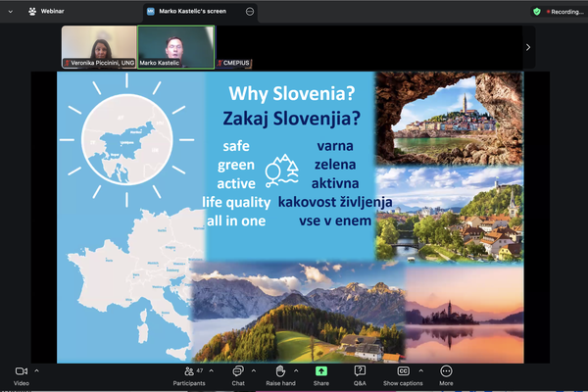Open the Video camera control
Image resolution: width=588 pixels, height=392 pixels.
tap(21, 376)
